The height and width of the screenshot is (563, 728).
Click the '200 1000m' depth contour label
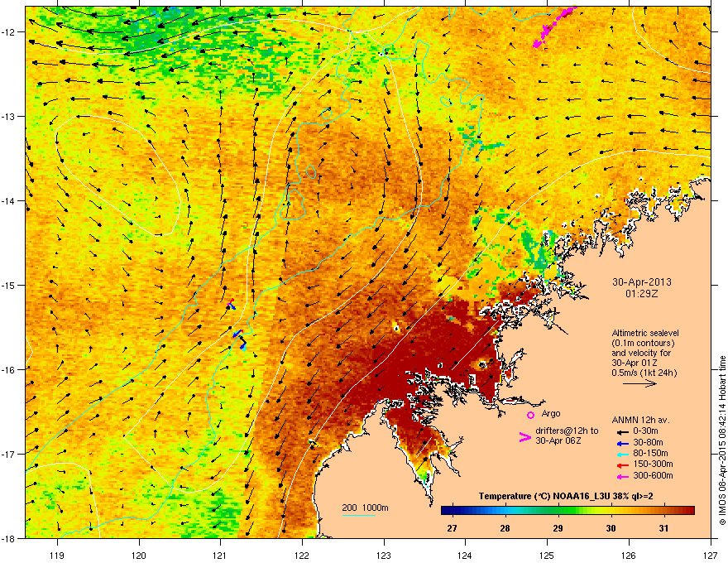[x=365, y=508]
